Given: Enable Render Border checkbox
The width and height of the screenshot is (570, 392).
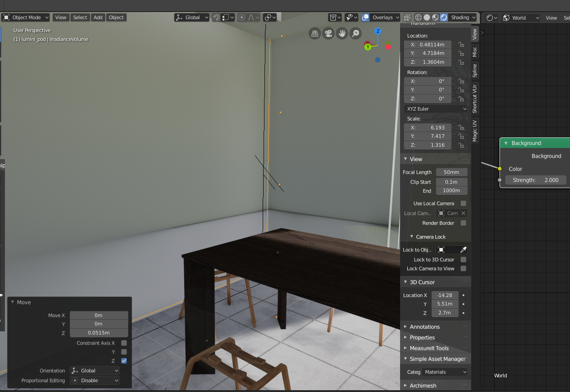Looking at the screenshot, I should [x=463, y=223].
